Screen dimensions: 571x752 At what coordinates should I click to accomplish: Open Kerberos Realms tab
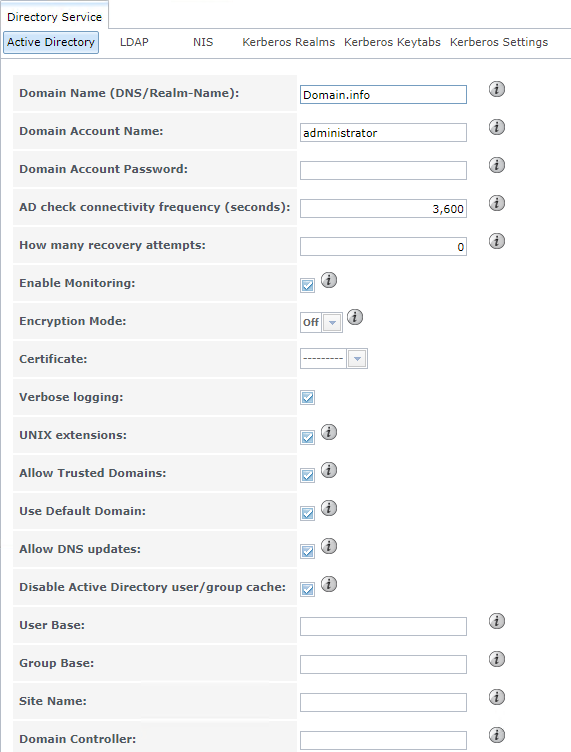click(289, 42)
